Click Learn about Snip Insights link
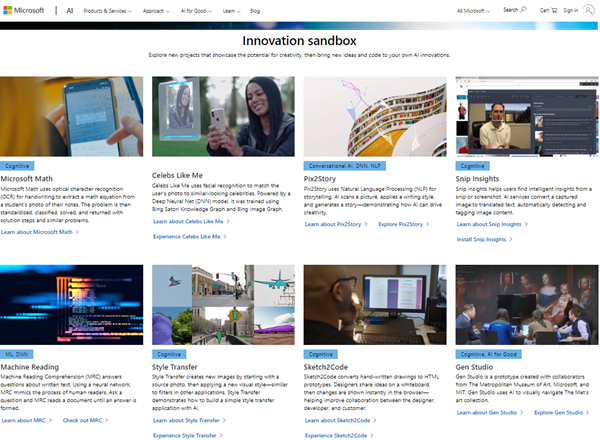 tap(492, 224)
